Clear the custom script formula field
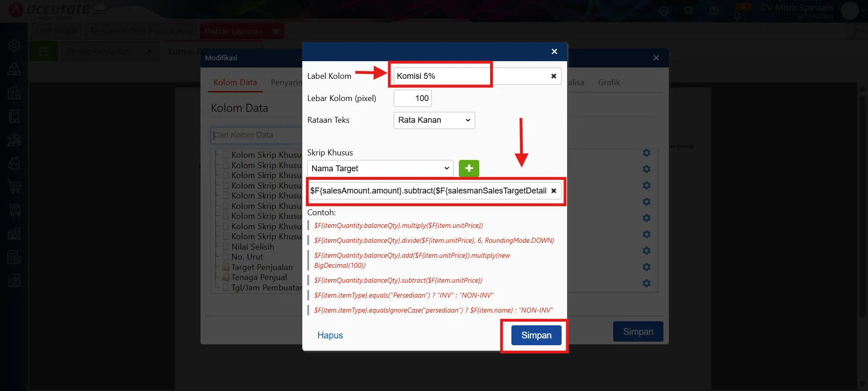Screen dimensions: 868x391 [553, 191]
